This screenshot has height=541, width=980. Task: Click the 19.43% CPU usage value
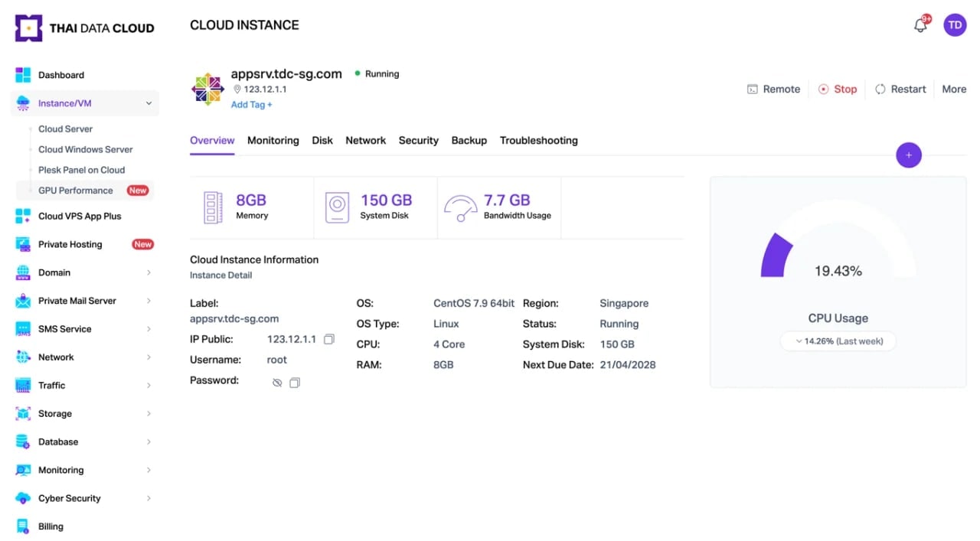click(x=838, y=271)
